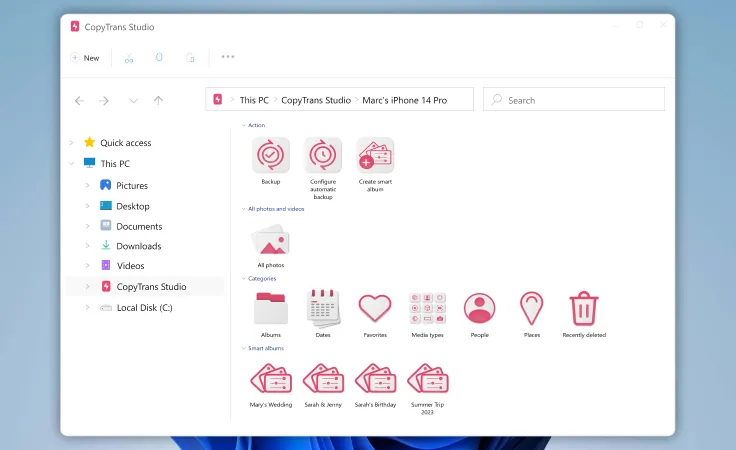The width and height of the screenshot is (736, 450).
Task: Collapse the Action group header
Action: pos(243,125)
